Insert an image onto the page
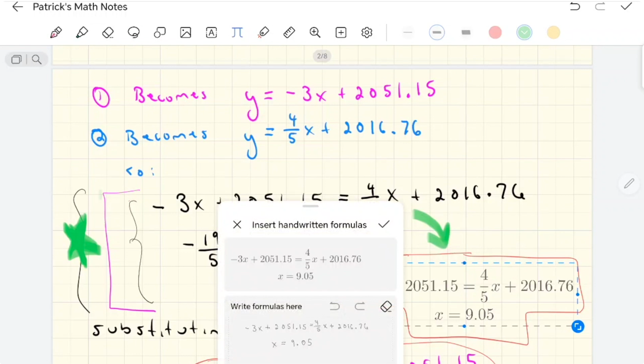 (185, 32)
